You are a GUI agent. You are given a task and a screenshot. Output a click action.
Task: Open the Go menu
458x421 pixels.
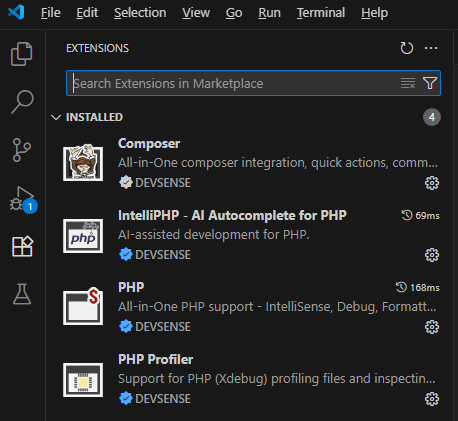click(x=234, y=13)
